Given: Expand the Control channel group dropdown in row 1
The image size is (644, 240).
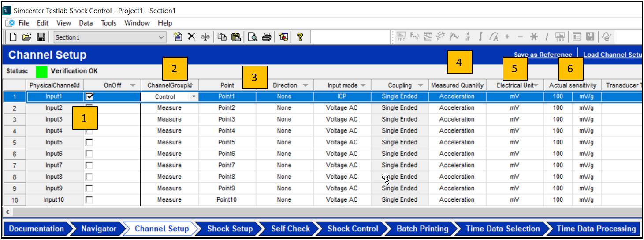Looking at the screenshot, I should click(x=194, y=97).
